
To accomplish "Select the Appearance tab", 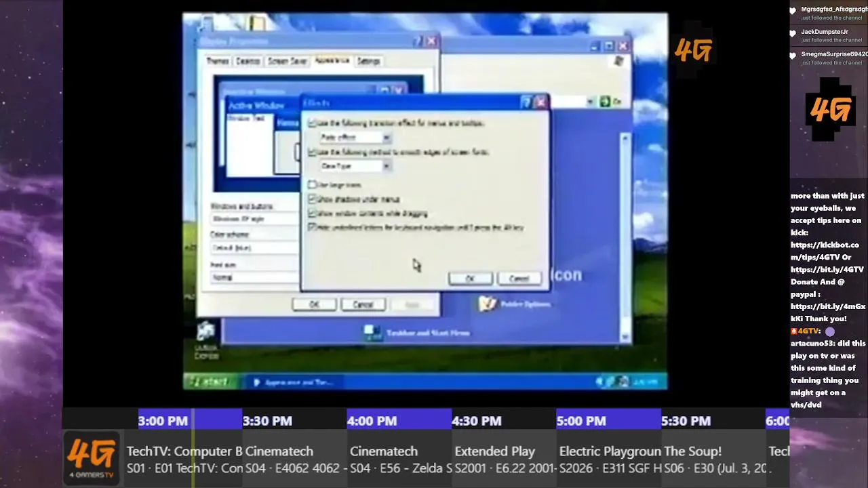I will (332, 60).
